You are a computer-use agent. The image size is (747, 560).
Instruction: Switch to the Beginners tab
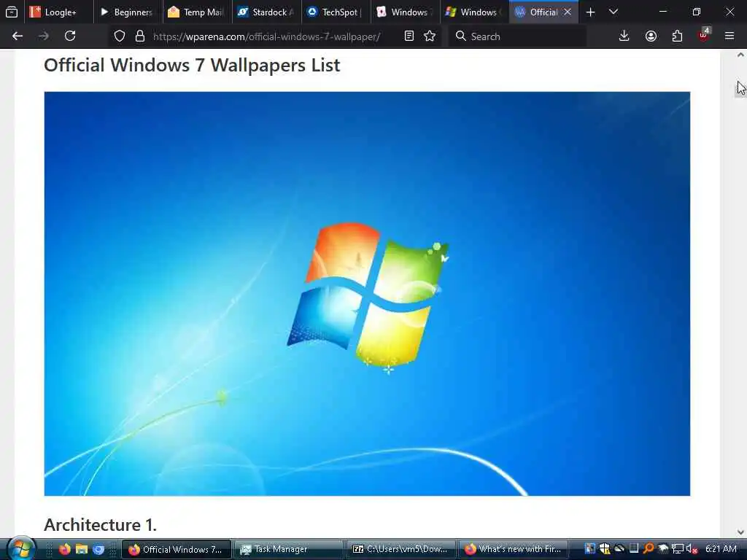coord(127,12)
